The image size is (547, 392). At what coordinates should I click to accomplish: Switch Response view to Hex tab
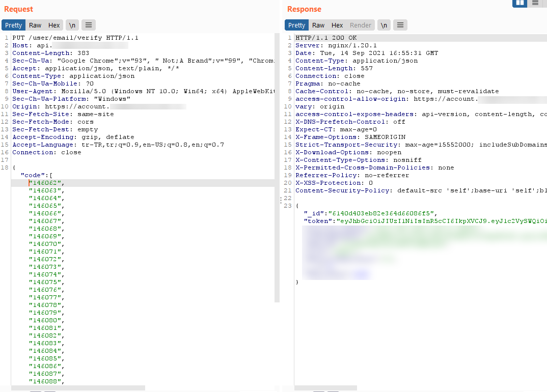[337, 25]
